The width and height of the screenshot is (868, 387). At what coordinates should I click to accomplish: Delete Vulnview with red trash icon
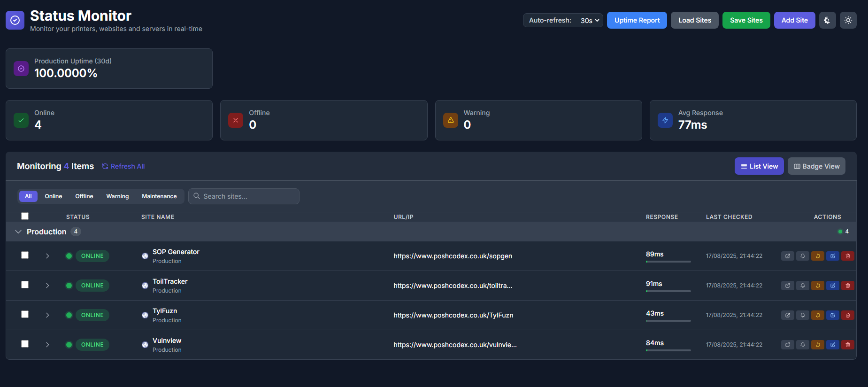pos(848,345)
